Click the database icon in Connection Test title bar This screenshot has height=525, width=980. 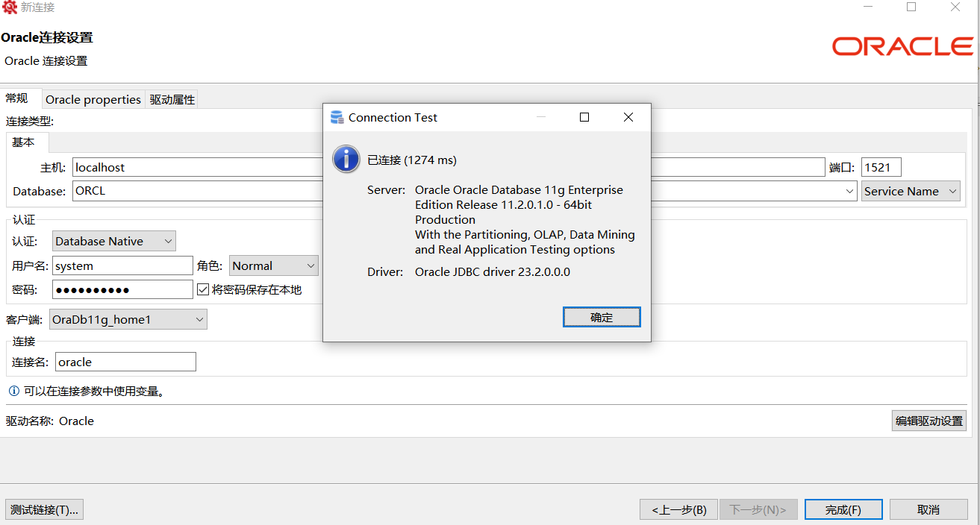tap(337, 118)
